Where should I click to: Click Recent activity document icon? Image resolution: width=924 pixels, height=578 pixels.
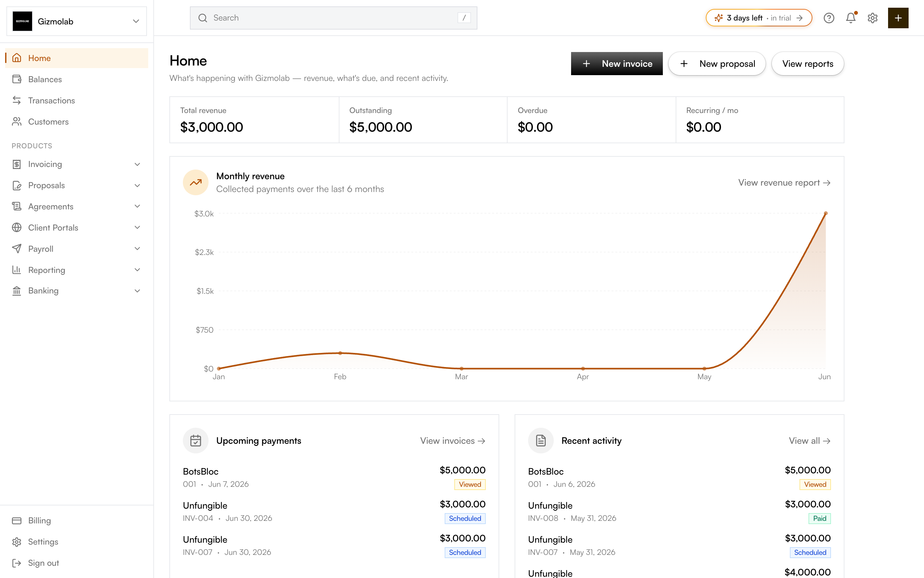tap(541, 441)
